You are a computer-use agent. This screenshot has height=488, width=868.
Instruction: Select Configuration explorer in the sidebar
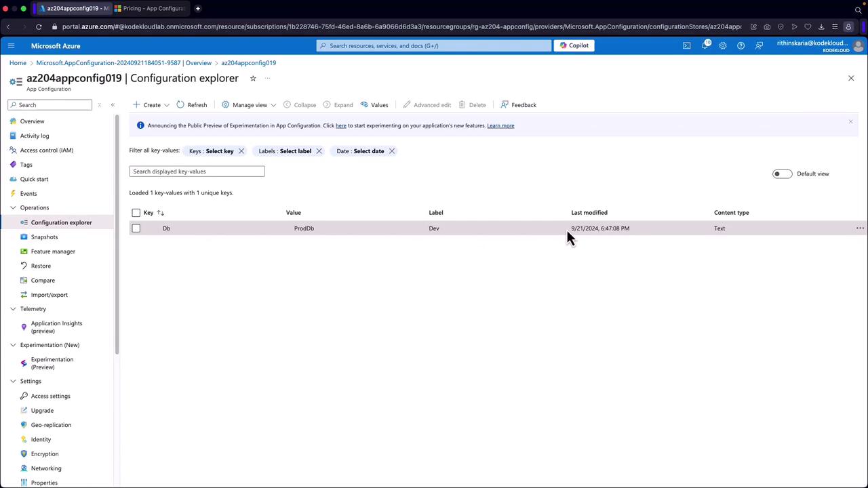(x=61, y=222)
